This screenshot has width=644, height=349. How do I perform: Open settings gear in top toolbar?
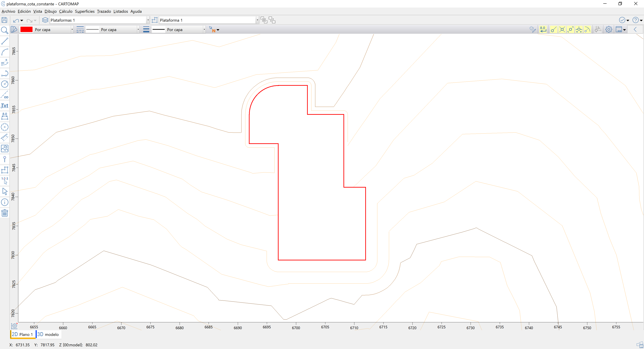tap(609, 30)
